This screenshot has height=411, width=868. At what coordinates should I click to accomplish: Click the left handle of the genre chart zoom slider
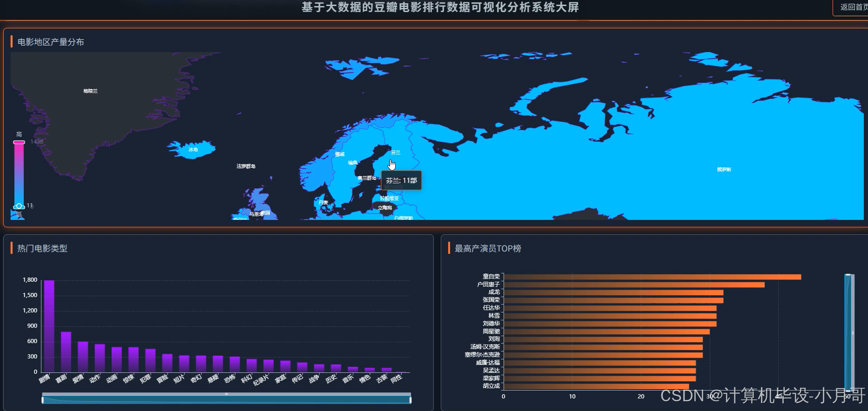coord(42,400)
